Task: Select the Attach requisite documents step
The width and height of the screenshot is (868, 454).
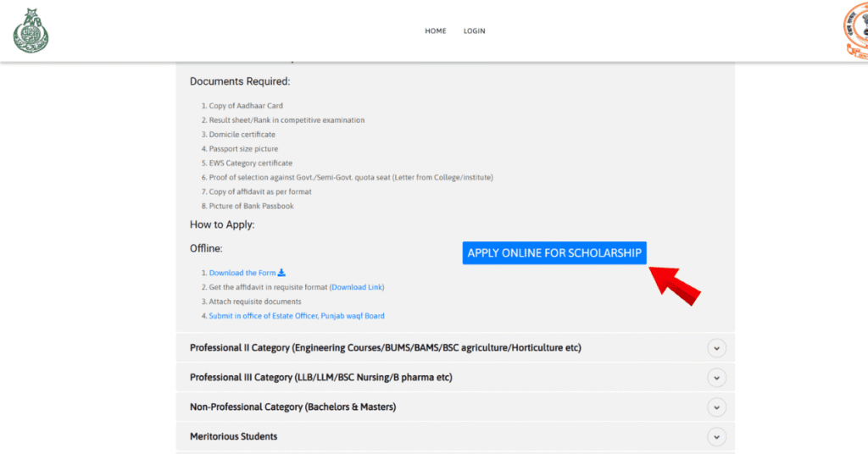Action: pyautogui.click(x=255, y=302)
